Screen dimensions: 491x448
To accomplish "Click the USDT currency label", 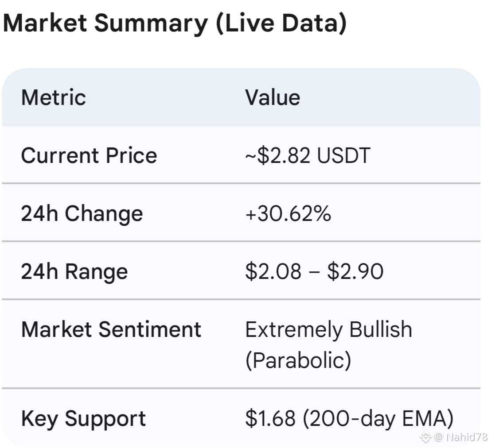I will 343,155.
